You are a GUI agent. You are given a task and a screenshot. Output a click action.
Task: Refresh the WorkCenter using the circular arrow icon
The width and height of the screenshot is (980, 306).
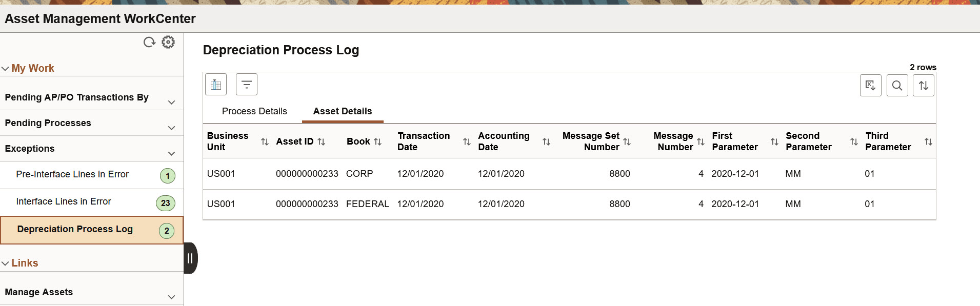pyautogui.click(x=149, y=42)
